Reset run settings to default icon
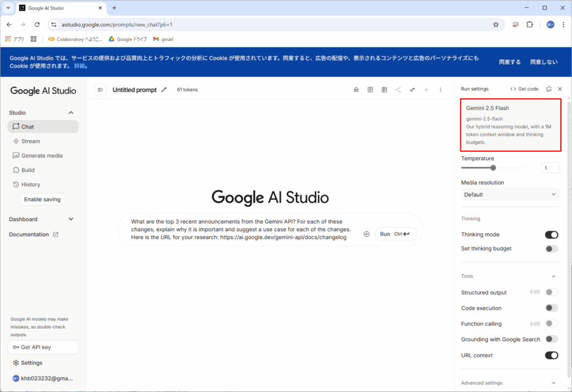This screenshot has height=392, width=572. [x=549, y=89]
